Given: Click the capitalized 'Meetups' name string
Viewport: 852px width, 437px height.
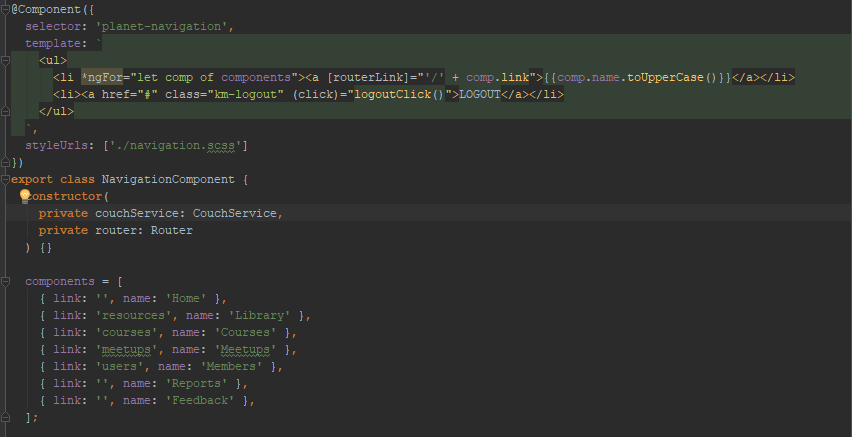Looking at the screenshot, I should click(x=246, y=349).
